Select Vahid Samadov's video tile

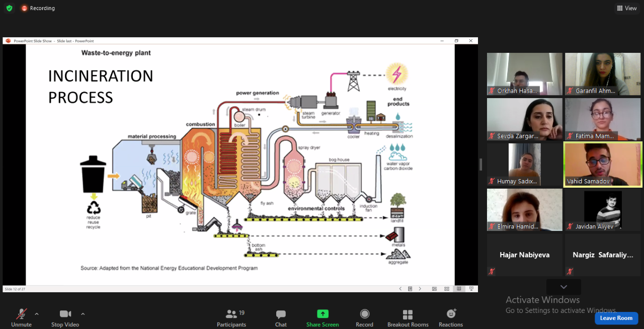[603, 164]
